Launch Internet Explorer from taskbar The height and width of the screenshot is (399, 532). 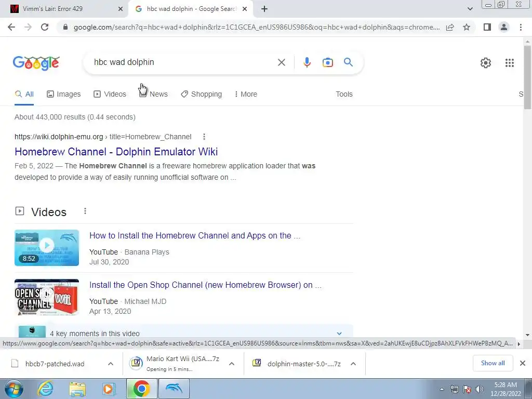pos(46,389)
